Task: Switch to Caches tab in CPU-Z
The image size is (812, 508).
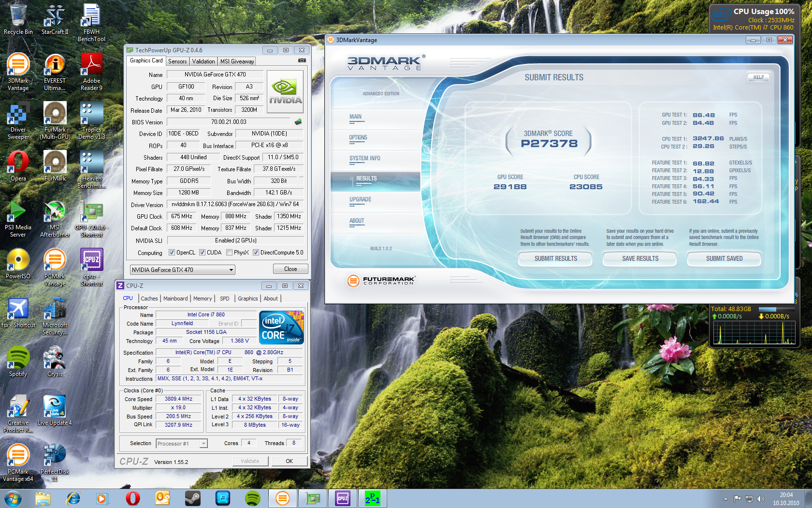Action: [x=149, y=299]
